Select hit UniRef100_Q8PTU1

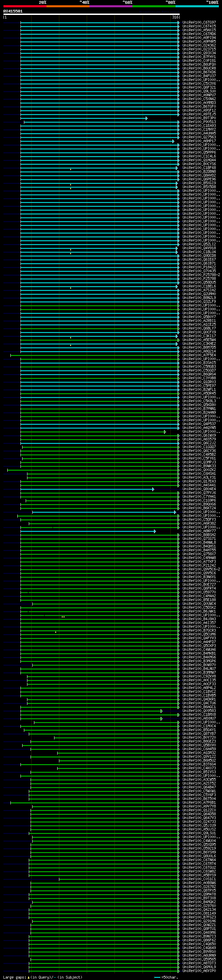tap(199, 929)
